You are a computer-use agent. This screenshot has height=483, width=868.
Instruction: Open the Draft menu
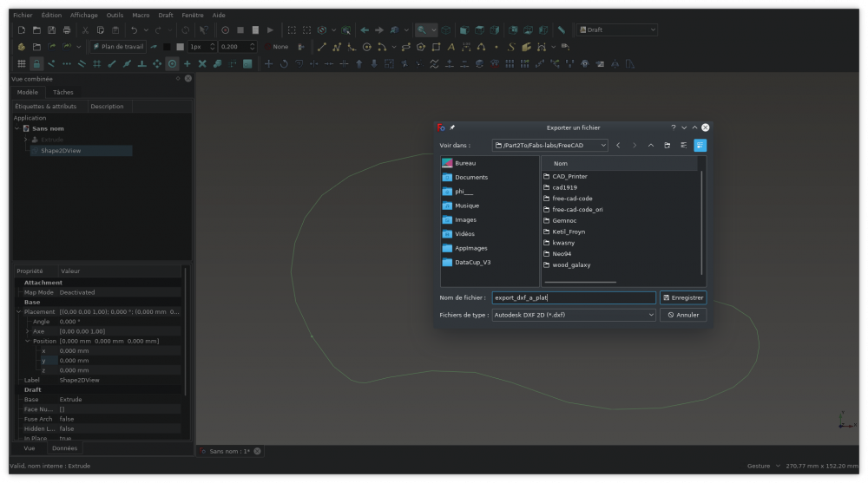point(166,15)
